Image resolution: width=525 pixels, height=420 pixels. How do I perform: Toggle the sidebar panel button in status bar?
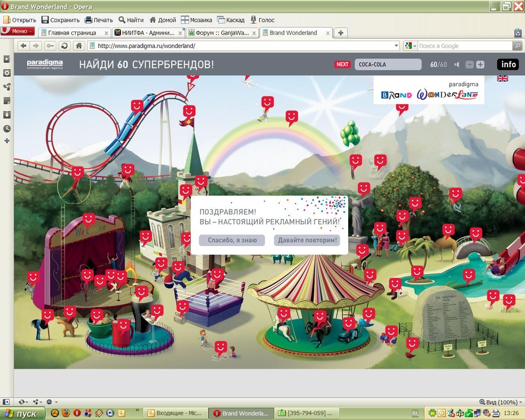click(x=6, y=401)
